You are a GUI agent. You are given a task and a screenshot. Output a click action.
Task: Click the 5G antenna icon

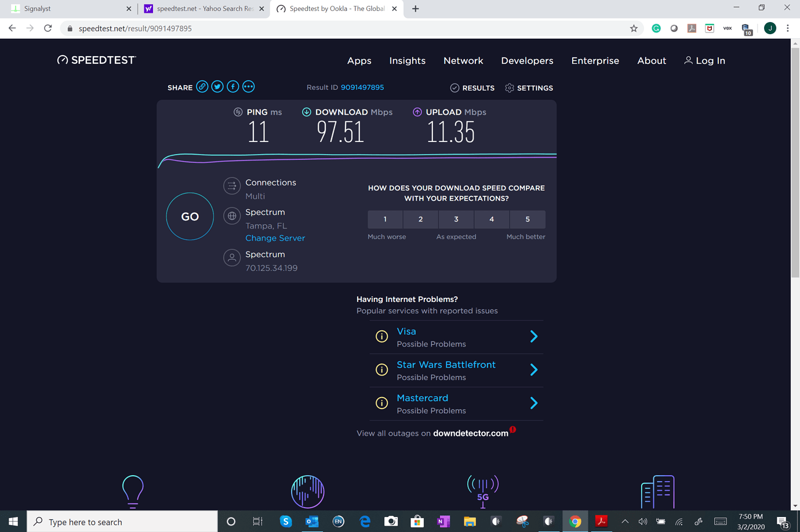[483, 491]
